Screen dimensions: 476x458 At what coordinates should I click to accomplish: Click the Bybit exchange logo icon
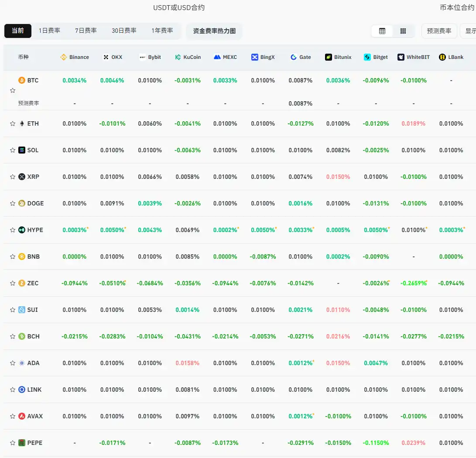(x=142, y=57)
